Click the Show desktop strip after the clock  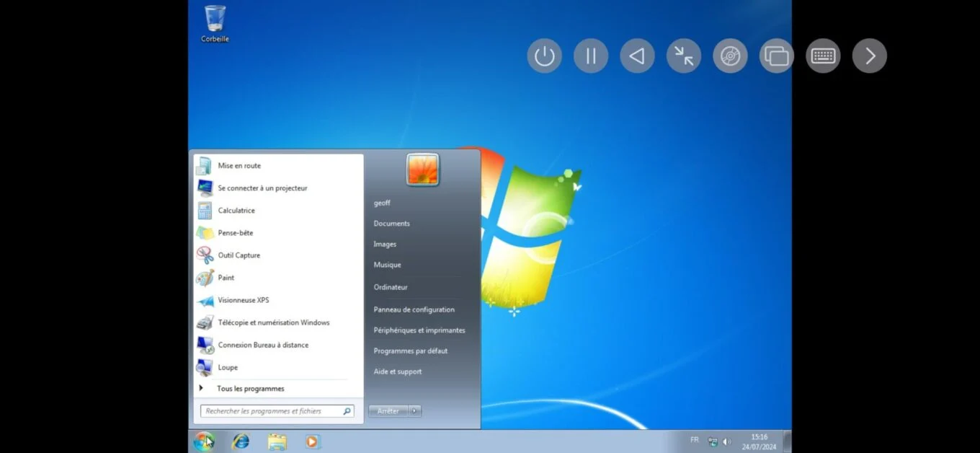[788, 441]
